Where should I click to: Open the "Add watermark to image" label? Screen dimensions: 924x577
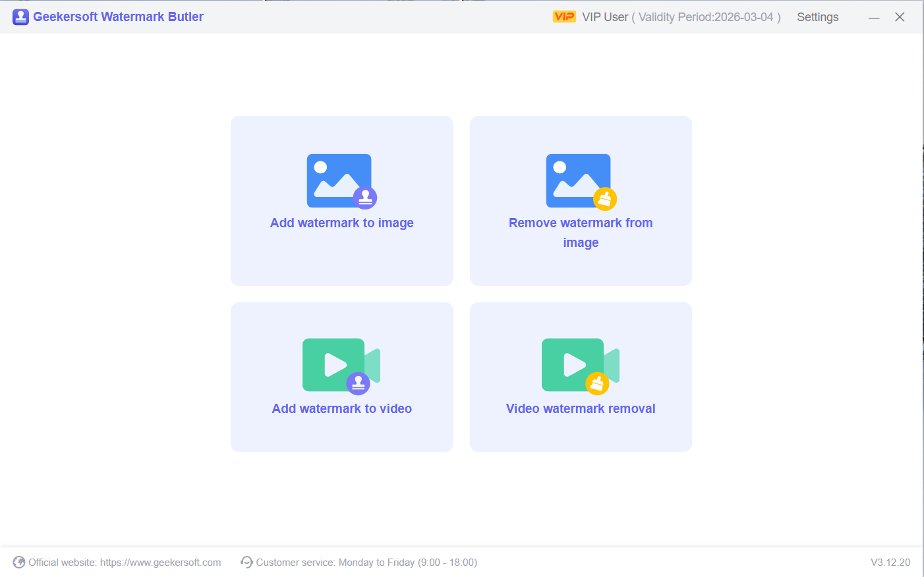pyautogui.click(x=342, y=223)
